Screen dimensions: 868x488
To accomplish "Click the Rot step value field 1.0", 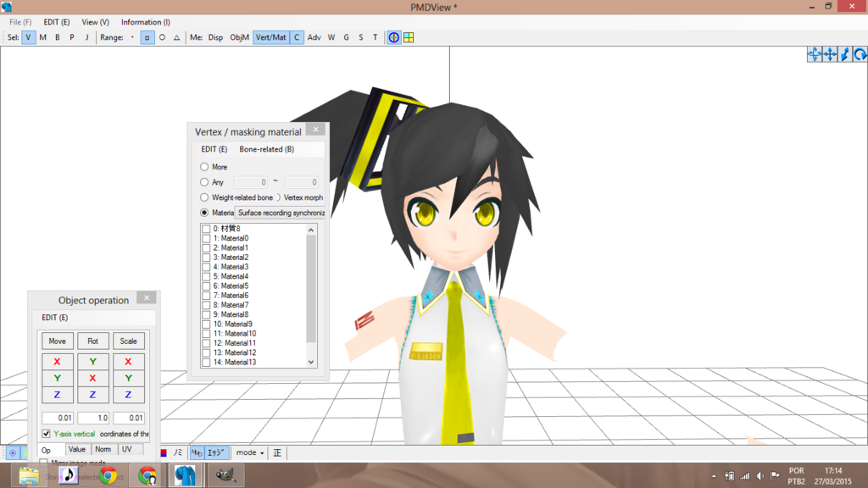I will [93, 418].
